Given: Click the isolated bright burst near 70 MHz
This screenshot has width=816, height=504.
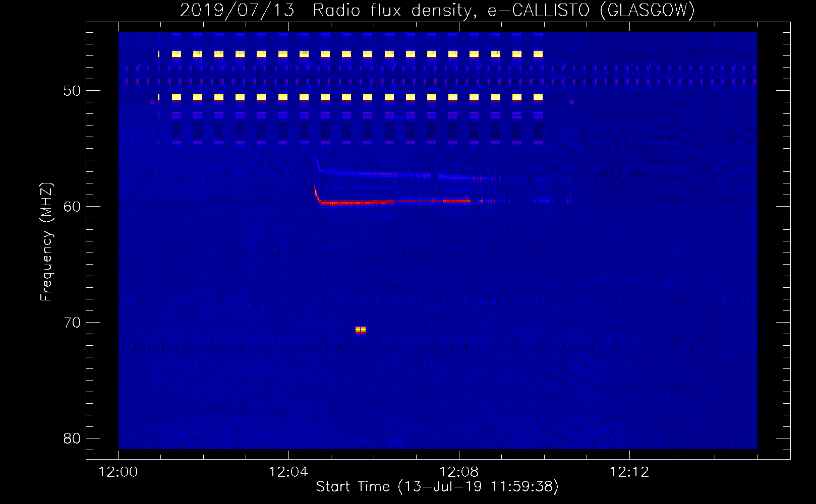Looking at the screenshot, I should pyautogui.click(x=361, y=330).
